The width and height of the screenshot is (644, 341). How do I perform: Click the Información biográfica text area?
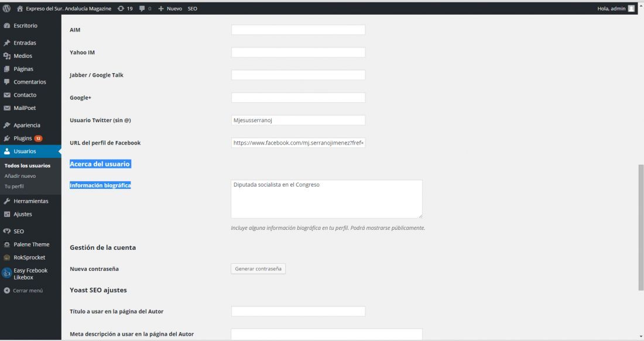[x=327, y=199]
